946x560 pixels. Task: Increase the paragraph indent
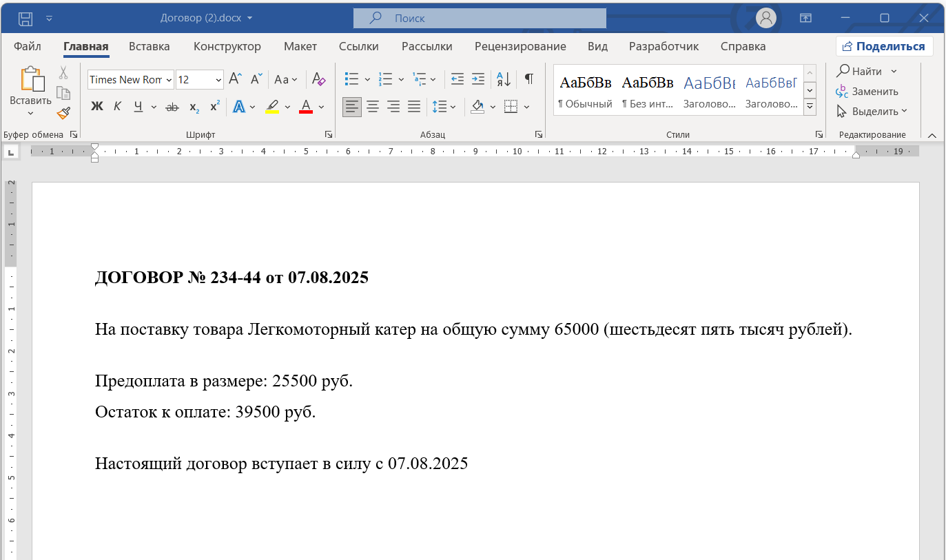477,79
